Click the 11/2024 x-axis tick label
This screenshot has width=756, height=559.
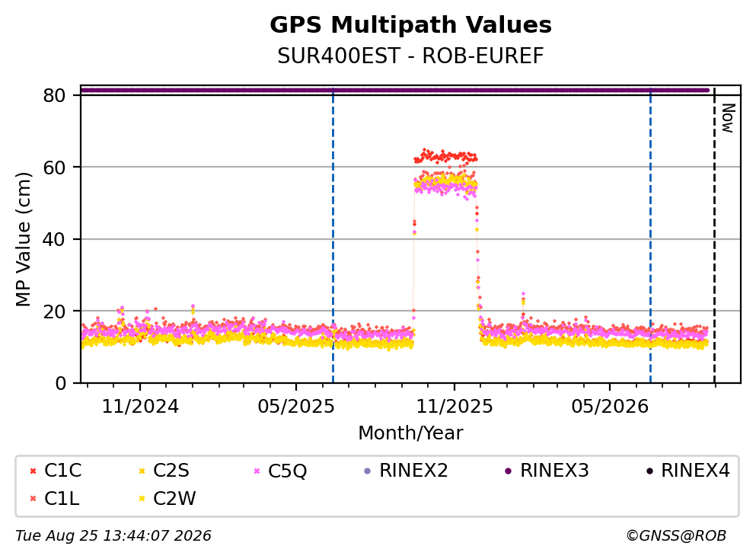pos(140,407)
